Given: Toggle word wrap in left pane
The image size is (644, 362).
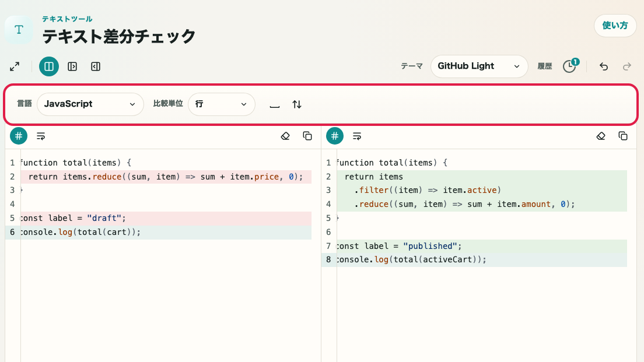Looking at the screenshot, I should (x=41, y=136).
